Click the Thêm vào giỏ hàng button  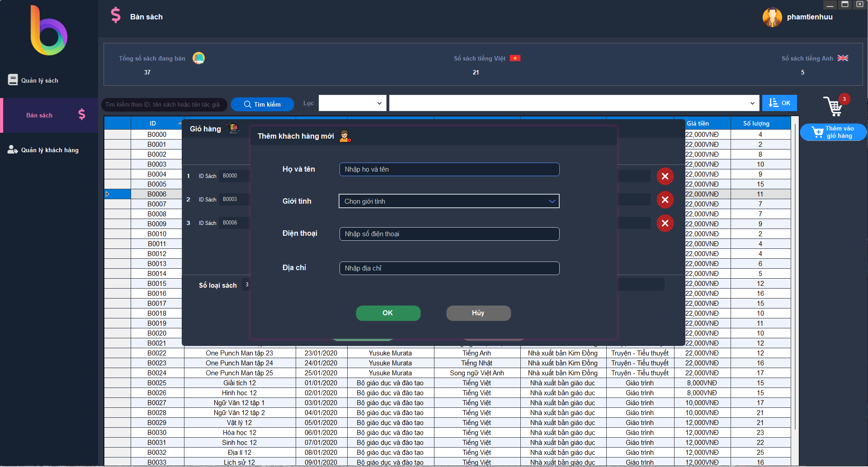click(x=833, y=132)
